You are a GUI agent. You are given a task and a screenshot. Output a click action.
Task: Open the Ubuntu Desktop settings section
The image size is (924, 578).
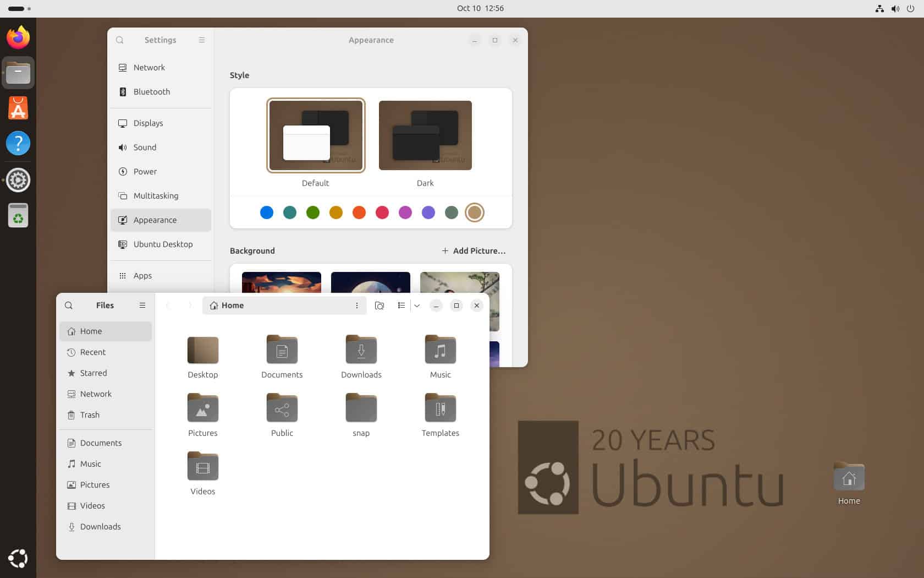[x=162, y=244]
